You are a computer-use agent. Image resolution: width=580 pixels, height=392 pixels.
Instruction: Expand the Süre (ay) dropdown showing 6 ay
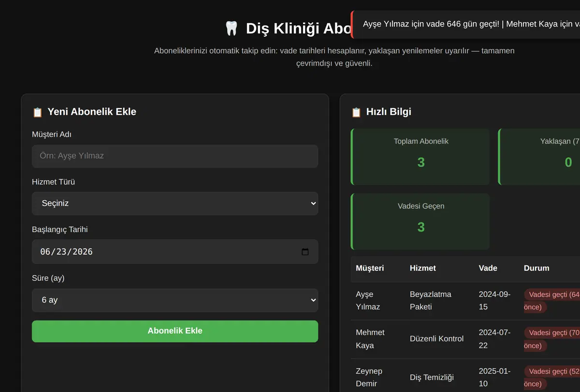[x=175, y=300]
